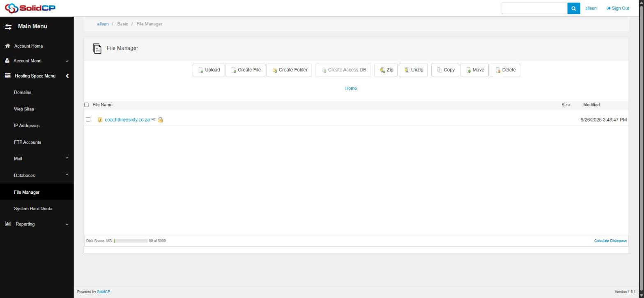Click the permissions lock icon for coachthreesixty.co.za
Viewport: 644px width, 298px height.
[160, 120]
